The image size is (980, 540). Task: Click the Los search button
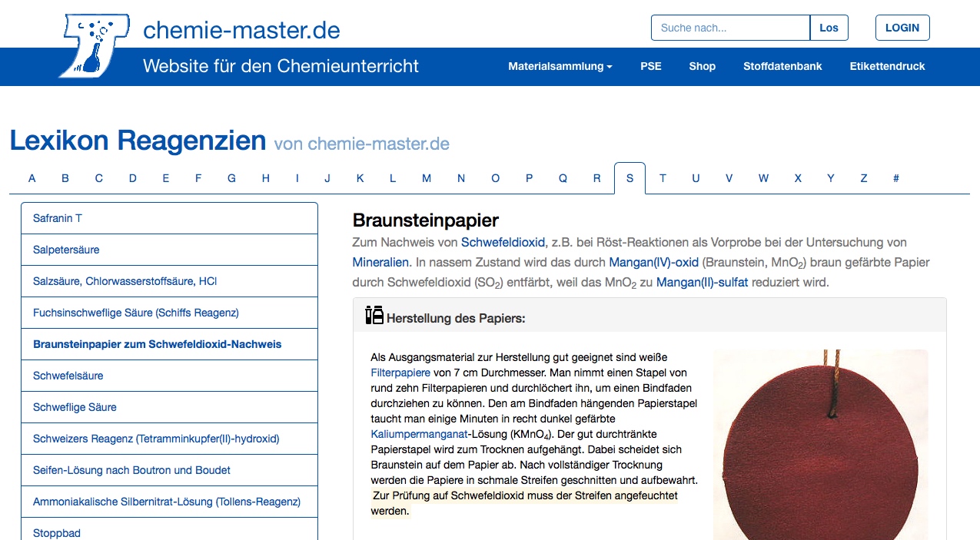point(829,28)
